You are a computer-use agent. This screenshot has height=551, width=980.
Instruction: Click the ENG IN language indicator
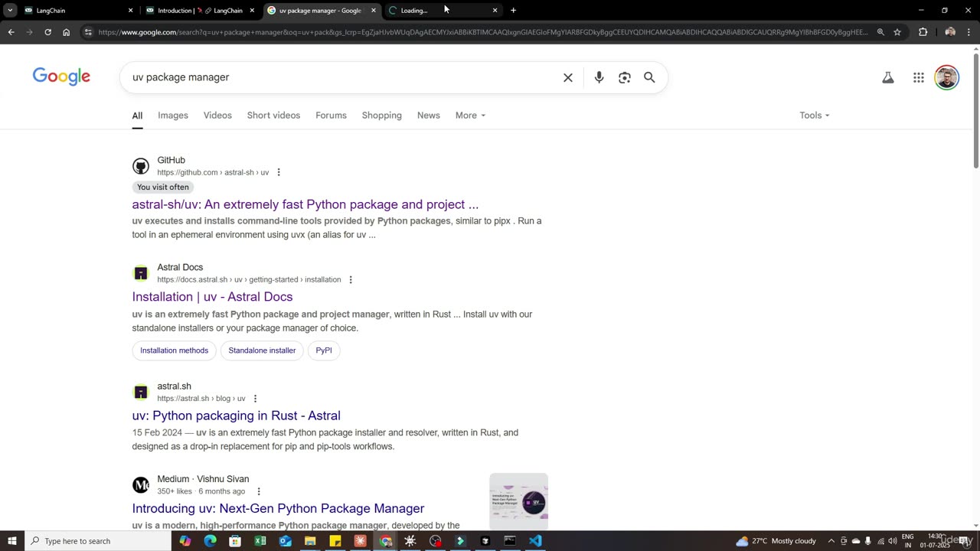coord(908,541)
